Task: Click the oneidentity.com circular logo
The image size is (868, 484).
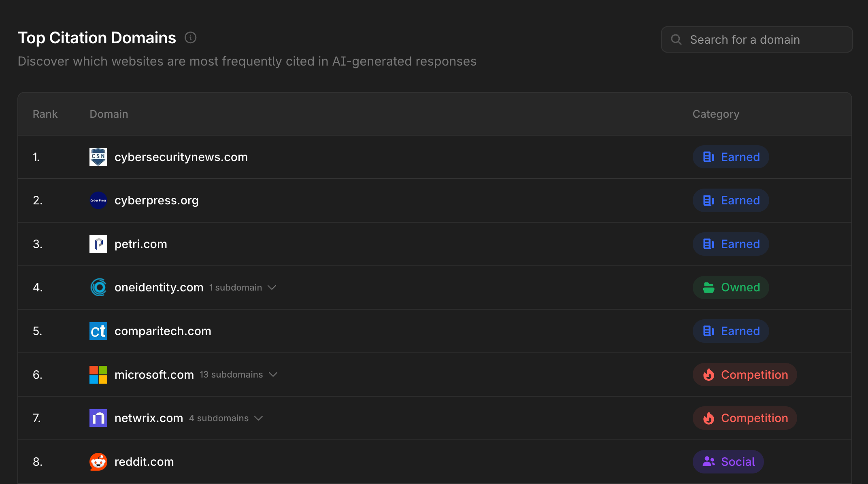Action: coord(98,287)
